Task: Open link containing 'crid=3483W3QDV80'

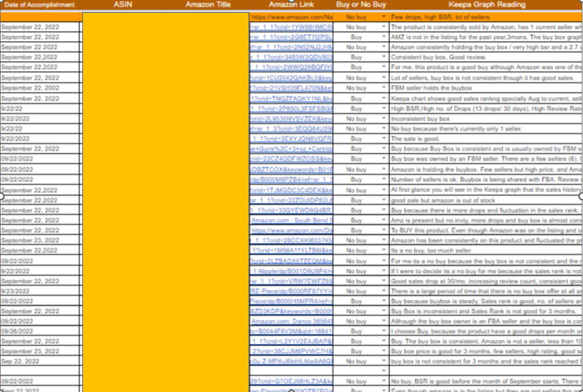Action: click(x=291, y=57)
